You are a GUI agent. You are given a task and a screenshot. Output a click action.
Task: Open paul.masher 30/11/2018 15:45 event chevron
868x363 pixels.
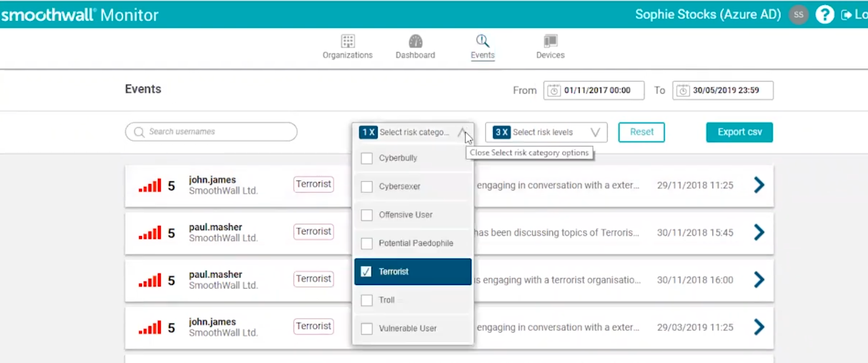(759, 232)
